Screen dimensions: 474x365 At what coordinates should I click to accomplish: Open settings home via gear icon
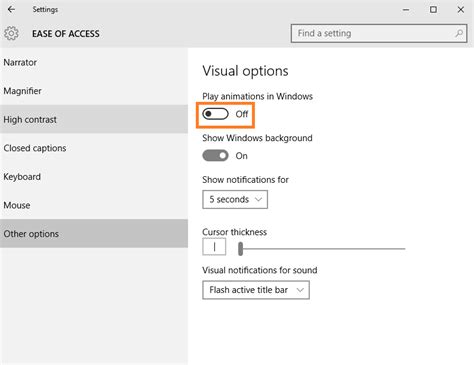click(x=11, y=33)
